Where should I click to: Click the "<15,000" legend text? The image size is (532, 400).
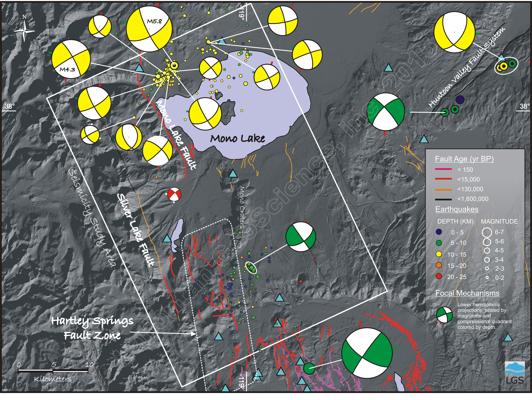coord(468,179)
